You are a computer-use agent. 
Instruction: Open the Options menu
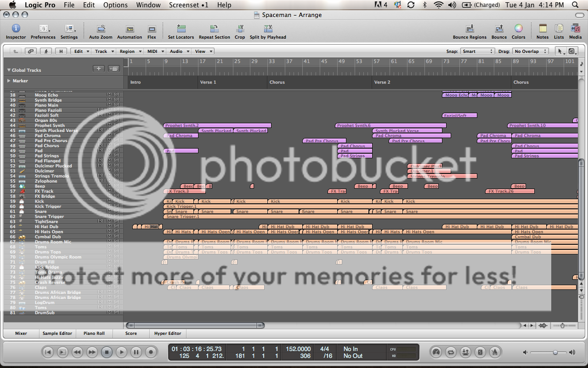coord(115,5)
